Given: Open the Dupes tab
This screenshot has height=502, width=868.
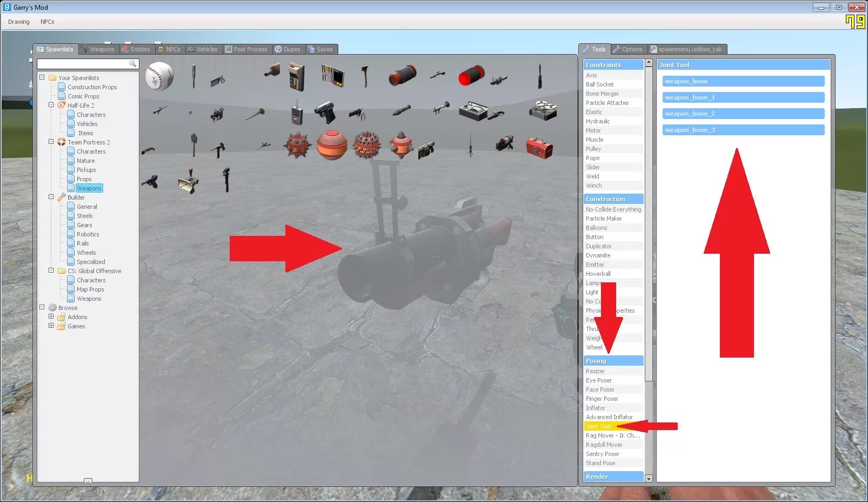Looking at the screenshot, I should point(288,49).
